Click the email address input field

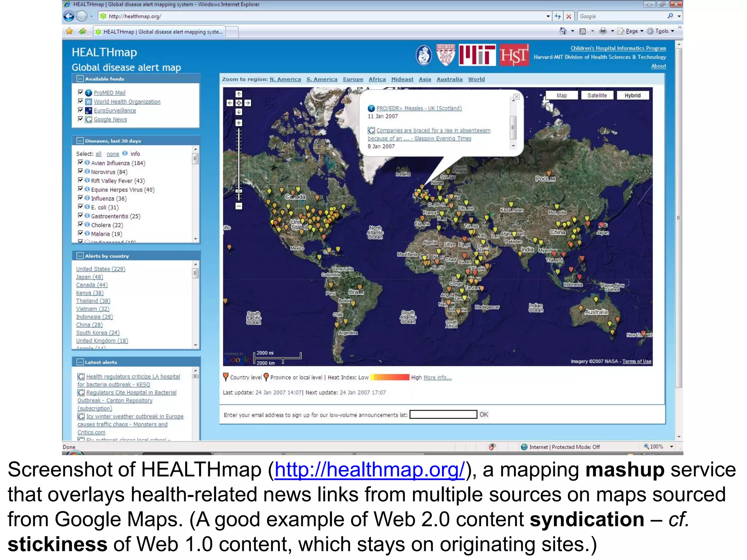pyautogui.click(x=443, y=415)
